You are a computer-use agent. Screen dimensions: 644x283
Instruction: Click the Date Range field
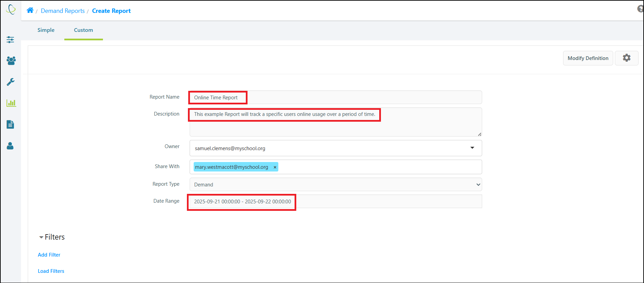[x=336, y=201]
